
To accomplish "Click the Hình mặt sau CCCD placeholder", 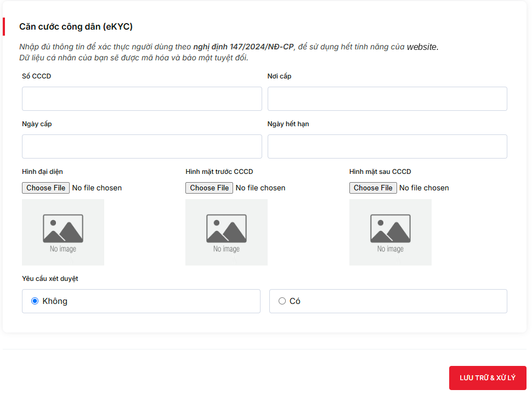I will tap(390, 233).
